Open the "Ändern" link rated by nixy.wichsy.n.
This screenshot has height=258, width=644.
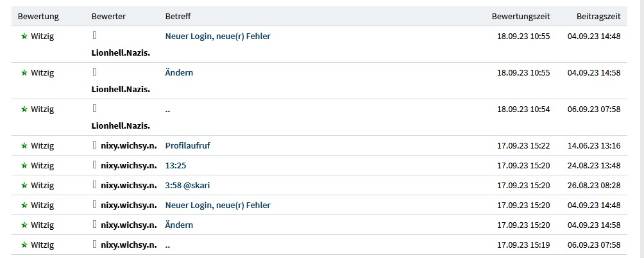(x=179, y=225)
